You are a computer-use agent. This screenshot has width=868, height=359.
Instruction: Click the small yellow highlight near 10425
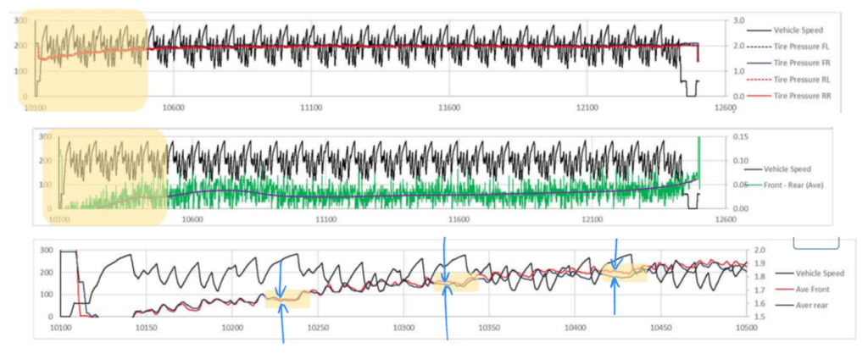624,272
